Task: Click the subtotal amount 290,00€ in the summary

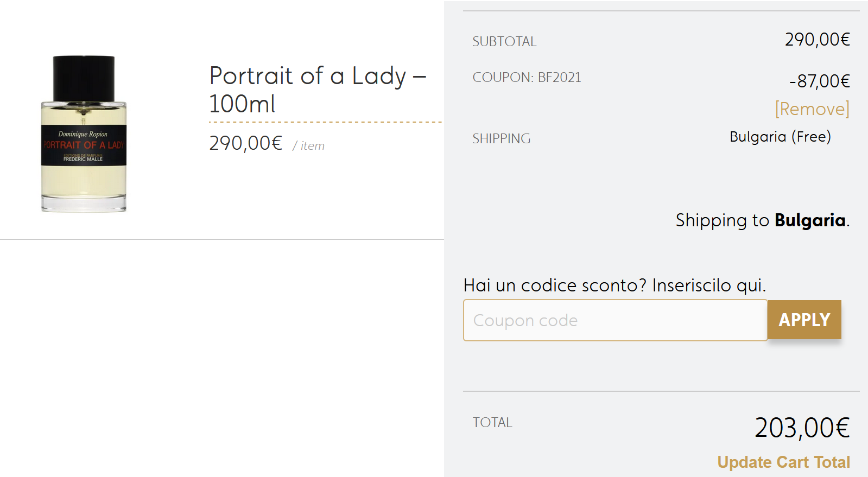Action: click(x=817, y=40)
